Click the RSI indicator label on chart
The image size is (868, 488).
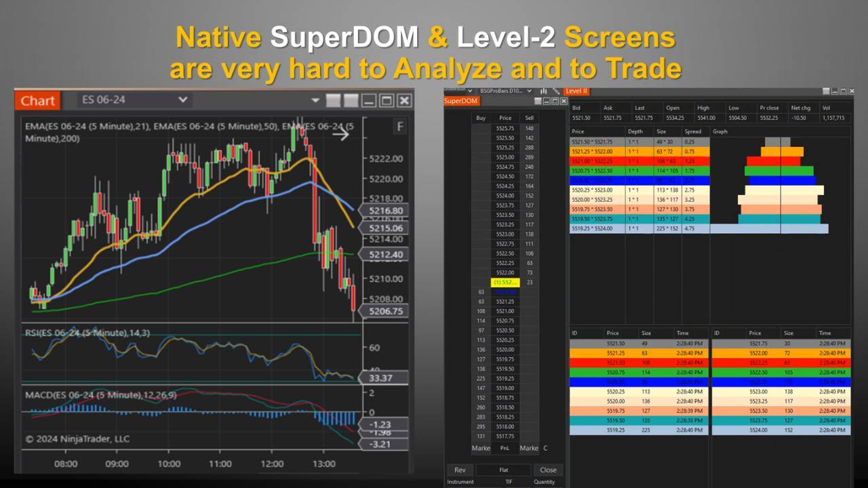pos(89,332)
